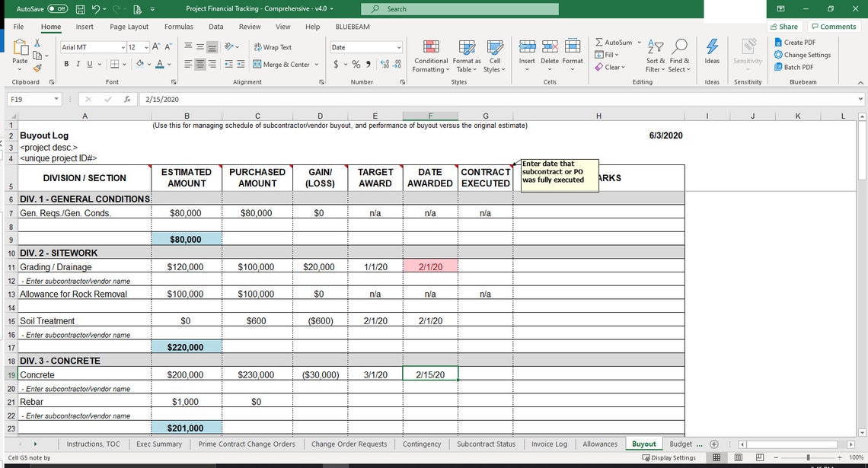The height and width of the screenshot is (468, 868).
Task: Switch to the Formulas ribbon tab
Action: point(178,27)
